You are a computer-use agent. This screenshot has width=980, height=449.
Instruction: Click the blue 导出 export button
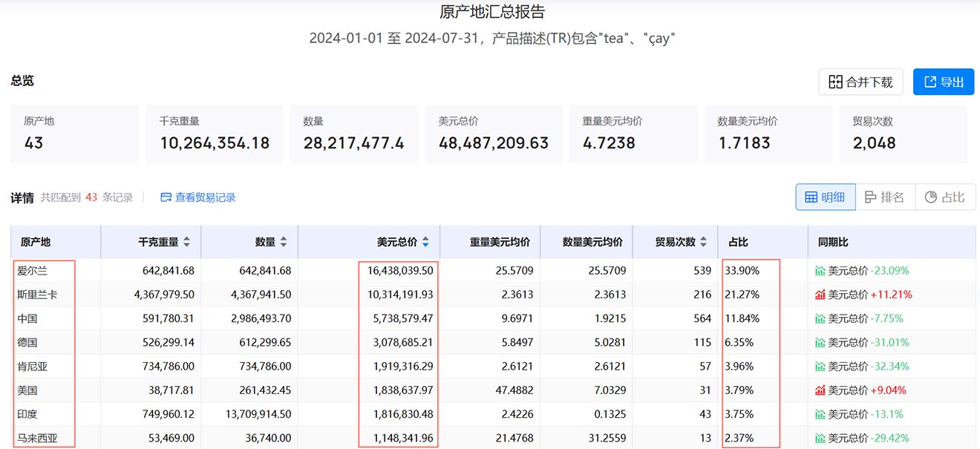click(x=944, y=82)
